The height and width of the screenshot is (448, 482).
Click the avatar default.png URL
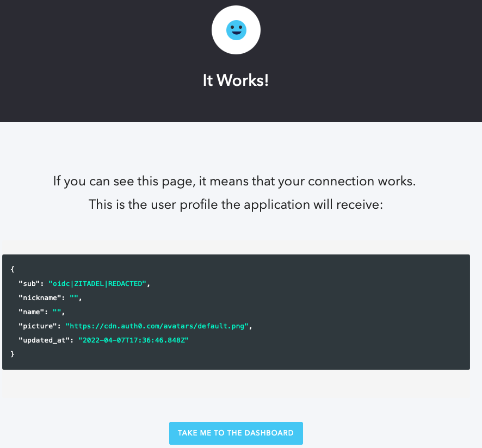pyautogui.click(x=157, y=326)
